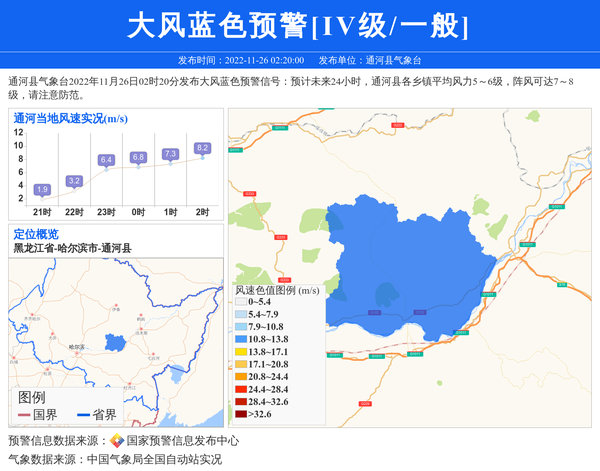Click the 24.4~28.4 red legend swatch
Screen dimensions: 600x471
(x=241, y=389)
